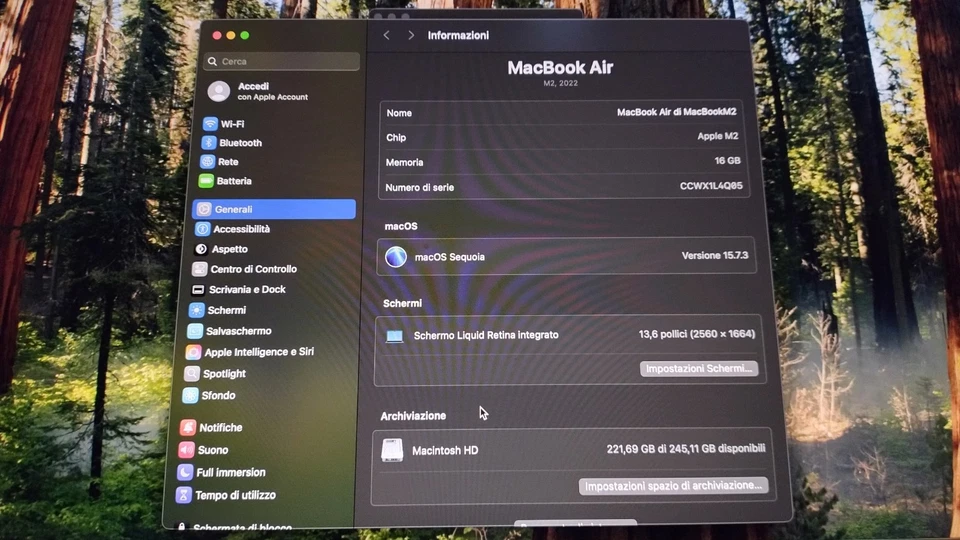Click serial number CCWX1L4Q85
Image resolution: width=960 pixels, height=540 pixels.
tap(711, 186)
